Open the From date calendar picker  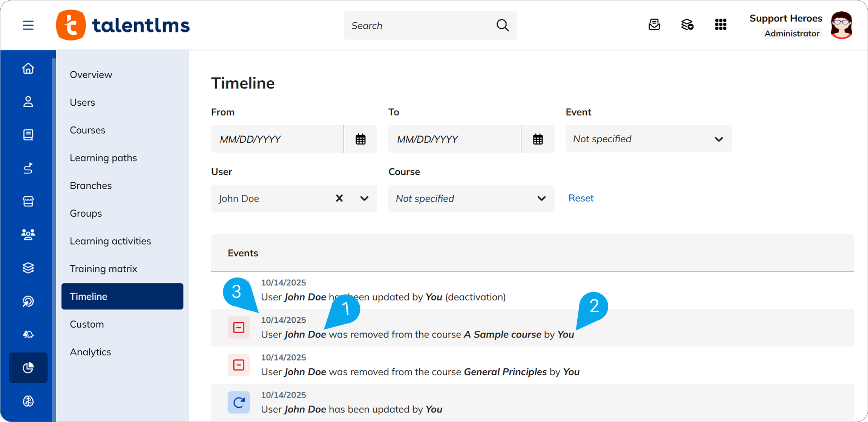360,139
